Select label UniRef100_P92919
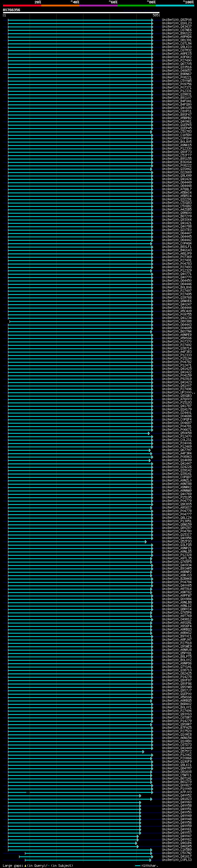The width and height of the screenshot is (197, 868). click(177, 379)
